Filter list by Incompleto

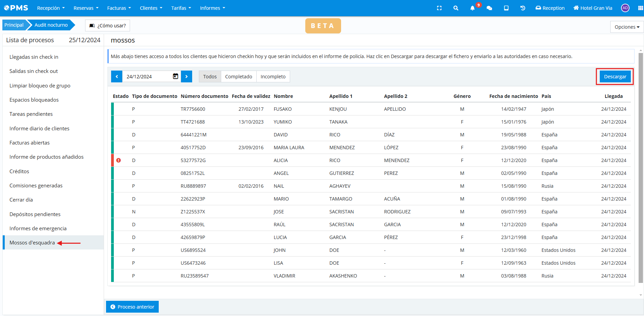(x=273, y=77)
